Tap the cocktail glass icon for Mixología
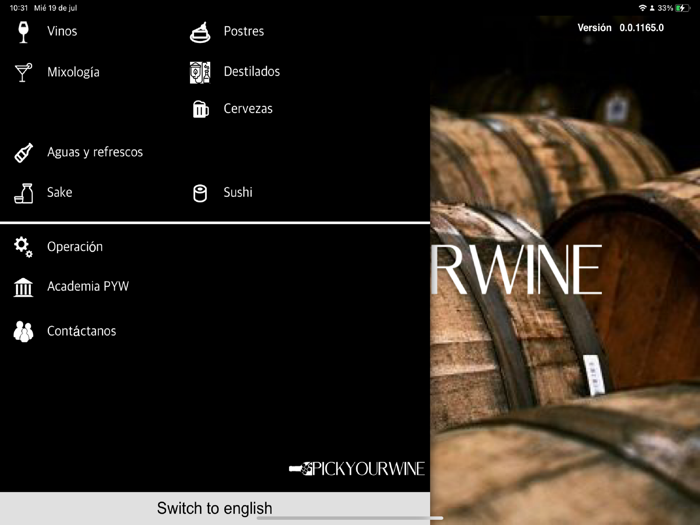Screen dimensions: 700x525 [x=23, y=72]
